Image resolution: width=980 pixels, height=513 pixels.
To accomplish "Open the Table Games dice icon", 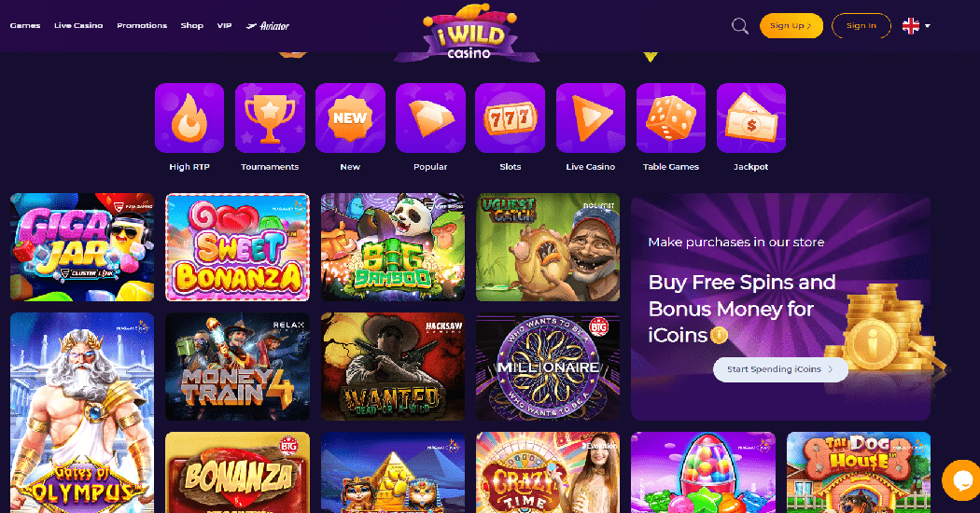I will (671, 118).
